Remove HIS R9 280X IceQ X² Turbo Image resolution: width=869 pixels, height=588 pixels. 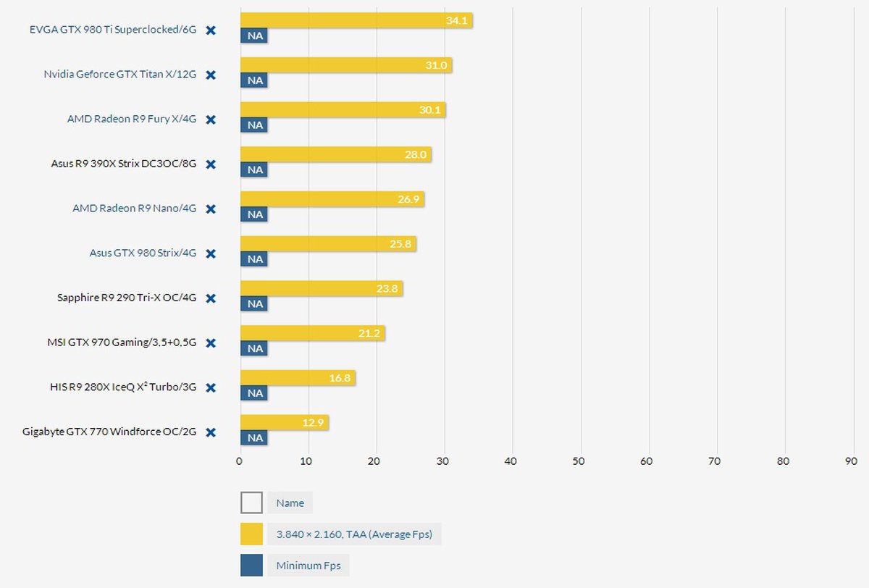pos(211,387)
